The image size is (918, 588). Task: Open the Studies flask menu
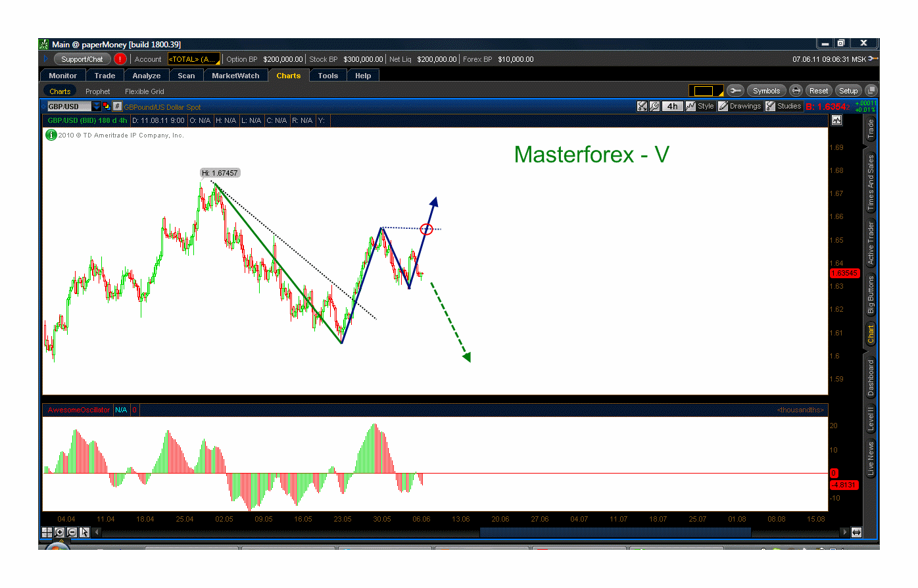point(783,106)
